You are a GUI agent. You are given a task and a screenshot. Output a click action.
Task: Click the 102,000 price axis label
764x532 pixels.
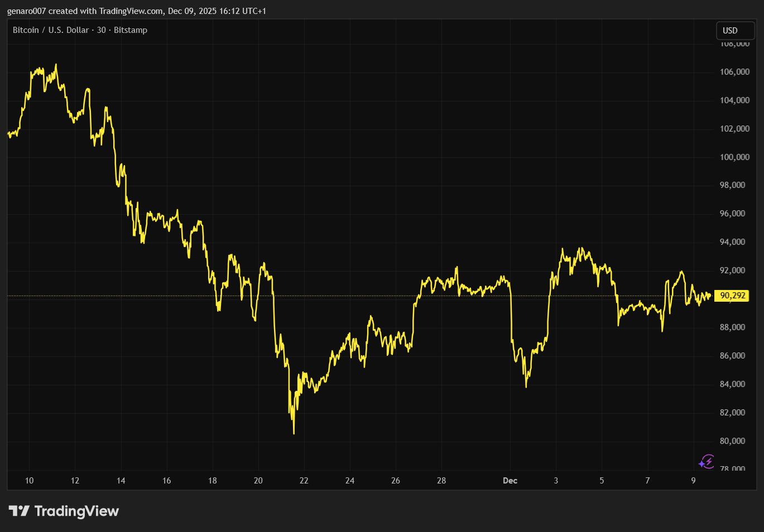pyautogui.click(x=734, y=129)
